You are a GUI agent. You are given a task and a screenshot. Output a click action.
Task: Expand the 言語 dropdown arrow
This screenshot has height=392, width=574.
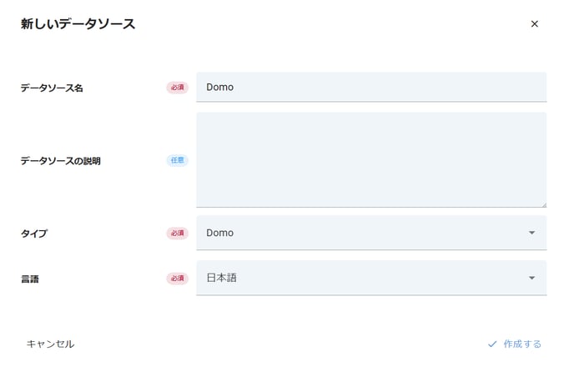point(532,278)
